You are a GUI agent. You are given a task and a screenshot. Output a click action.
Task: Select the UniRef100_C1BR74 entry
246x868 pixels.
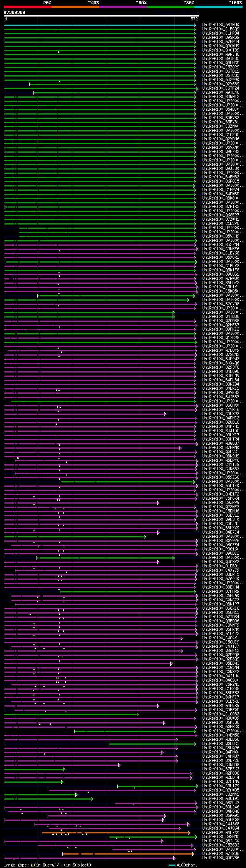click(221, 190)
